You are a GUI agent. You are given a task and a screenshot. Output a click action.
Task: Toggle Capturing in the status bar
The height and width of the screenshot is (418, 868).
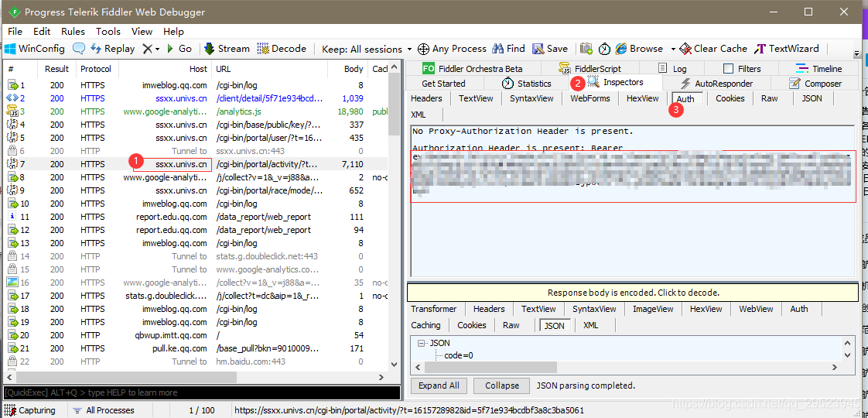31,410
